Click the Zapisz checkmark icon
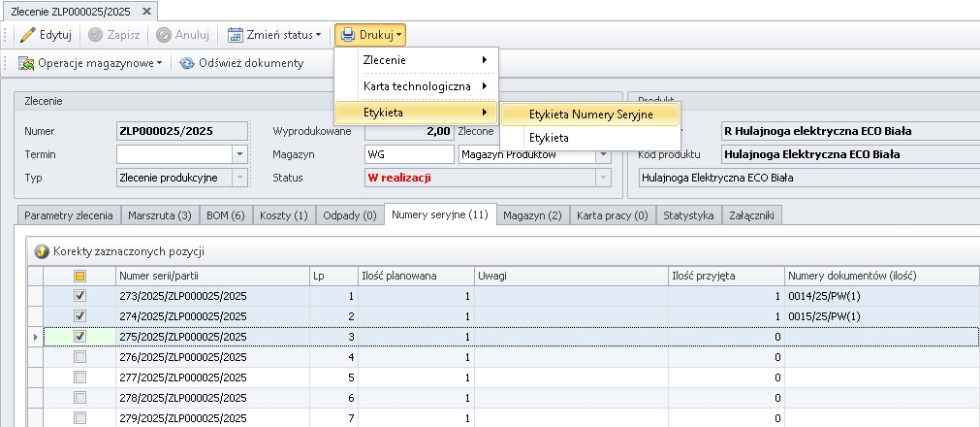 (x=96, y=35)
